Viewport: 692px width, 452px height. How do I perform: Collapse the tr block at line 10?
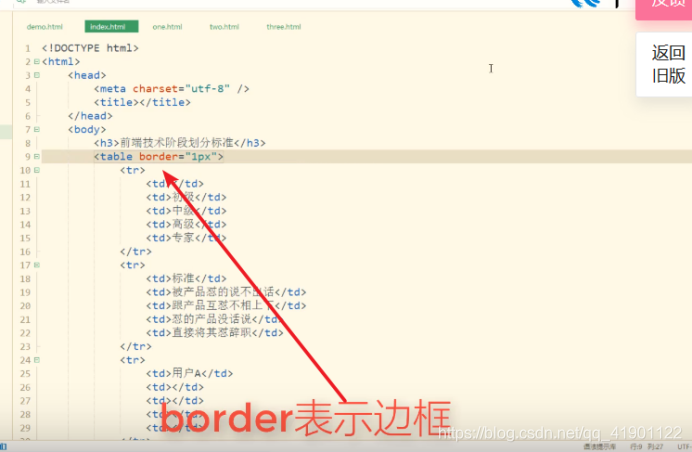pyautogui.click(x=37, y=170)
